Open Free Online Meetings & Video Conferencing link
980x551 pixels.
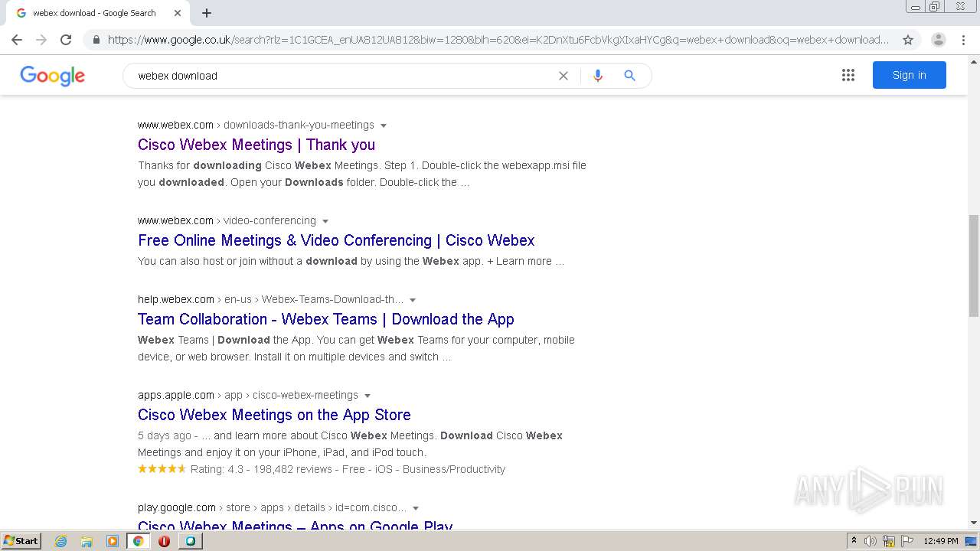click(336, 240)
